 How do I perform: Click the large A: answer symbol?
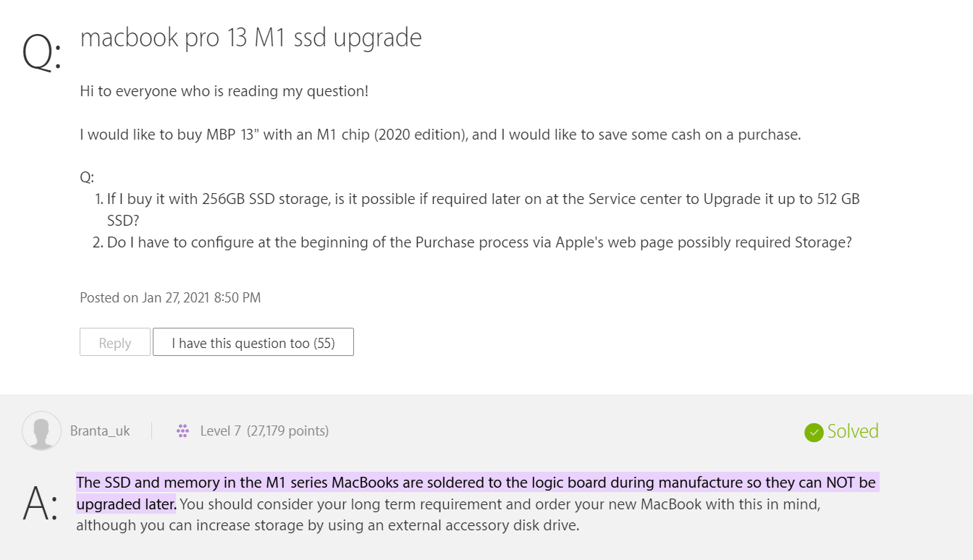tap(41, 504)
